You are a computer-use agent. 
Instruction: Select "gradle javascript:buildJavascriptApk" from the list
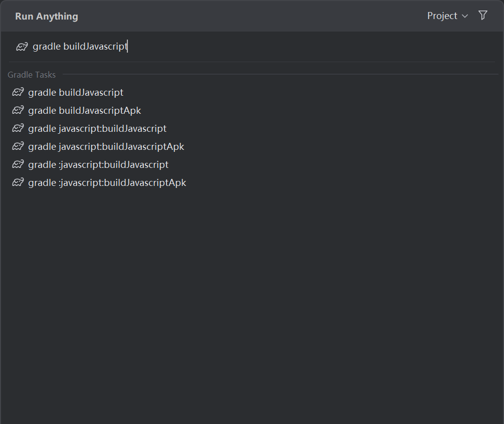pos(106,146)
